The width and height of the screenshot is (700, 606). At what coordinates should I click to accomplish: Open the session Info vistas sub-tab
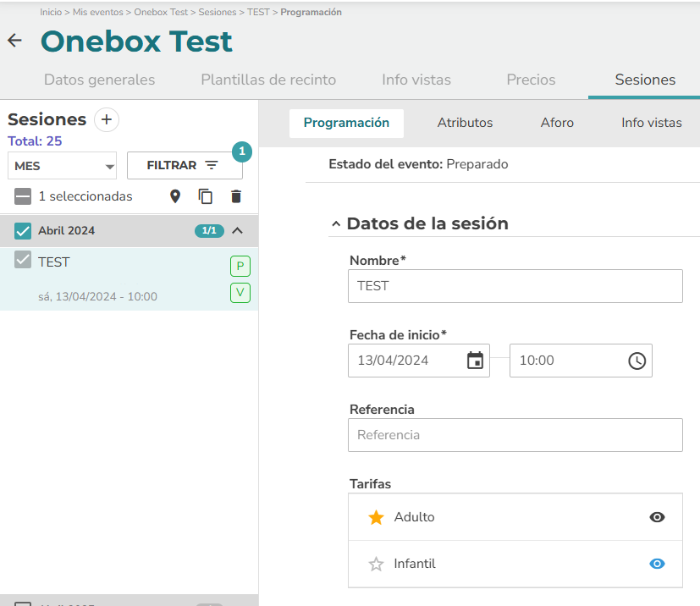pyautogui.click(x=652, y=123)
